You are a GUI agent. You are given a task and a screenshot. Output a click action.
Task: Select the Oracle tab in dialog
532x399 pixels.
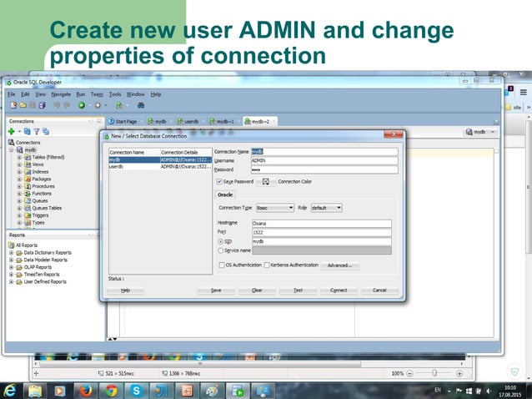(225, 195)
